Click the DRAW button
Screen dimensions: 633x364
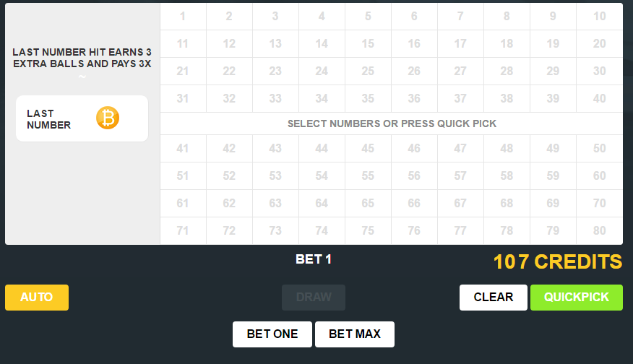point(314,297)
